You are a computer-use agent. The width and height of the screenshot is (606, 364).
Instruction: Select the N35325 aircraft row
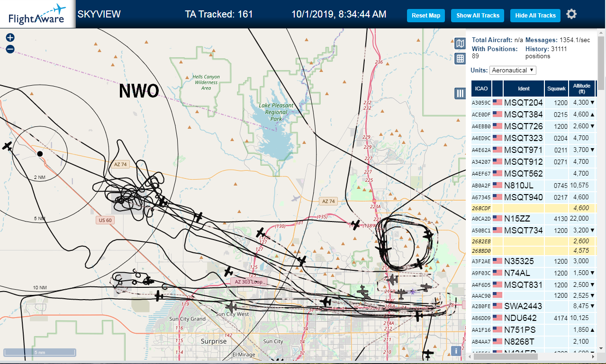(x=533, y=261)
